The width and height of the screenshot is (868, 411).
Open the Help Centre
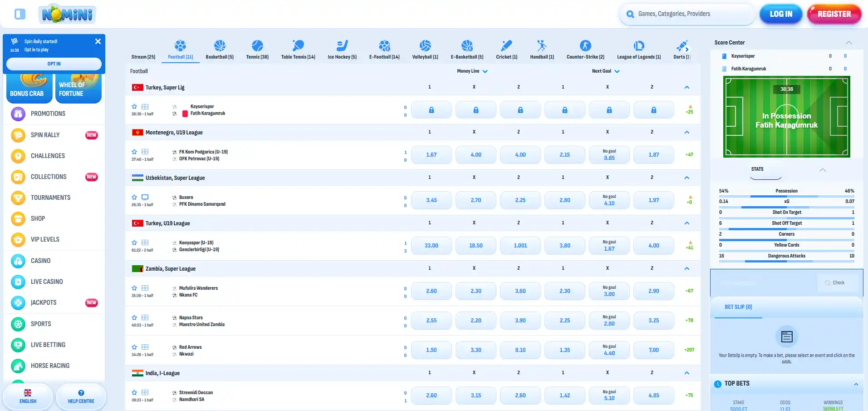pos(81,396)
